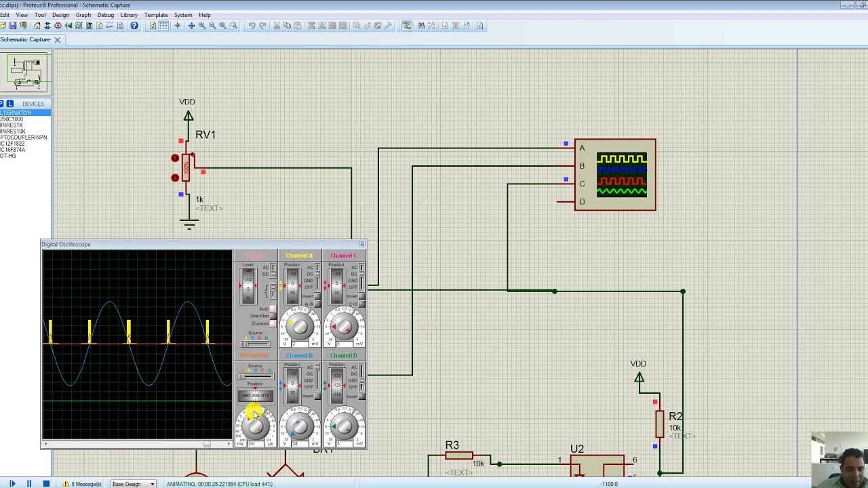The width and height of the screenshot is (868, 488).
Task: Click the play simulation button
Action: 12,483
